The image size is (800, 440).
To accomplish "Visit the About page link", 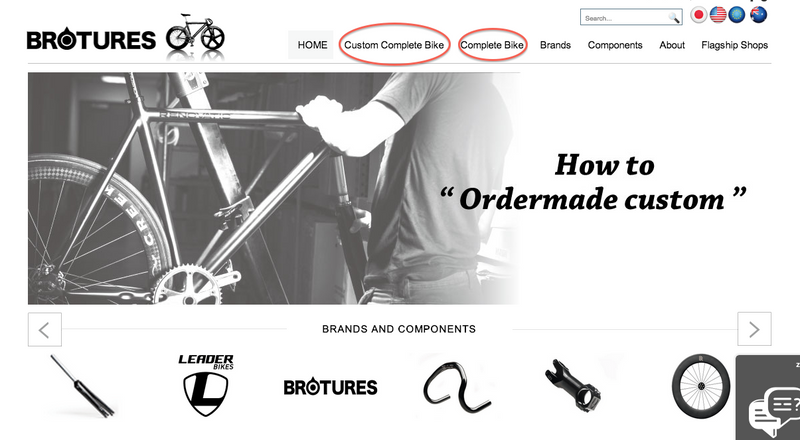I will tap(672, 45).
